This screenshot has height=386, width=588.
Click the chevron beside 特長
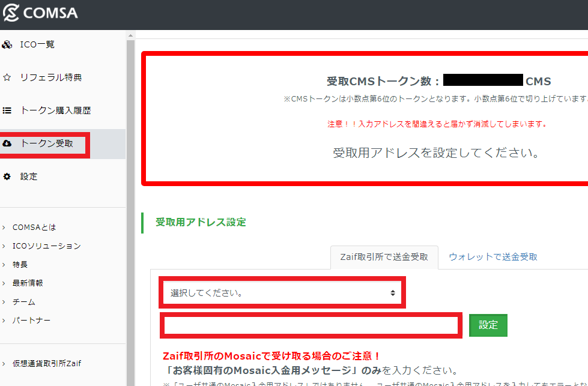pyautogui.click(x=4, y=265)
